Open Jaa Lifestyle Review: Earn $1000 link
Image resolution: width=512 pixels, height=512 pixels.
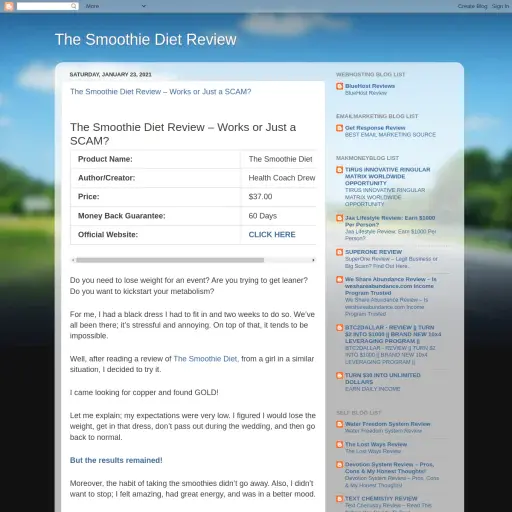(390, 221)
